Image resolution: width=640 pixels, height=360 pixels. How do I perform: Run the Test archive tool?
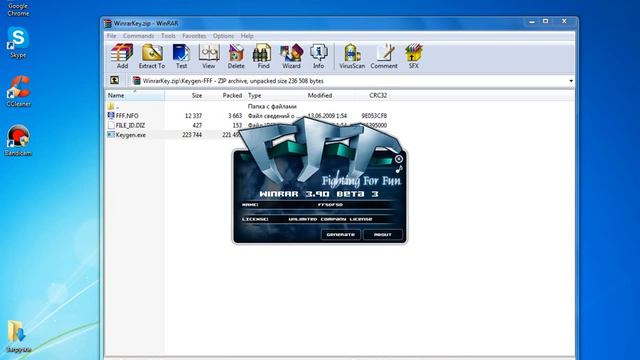point(181,56)
